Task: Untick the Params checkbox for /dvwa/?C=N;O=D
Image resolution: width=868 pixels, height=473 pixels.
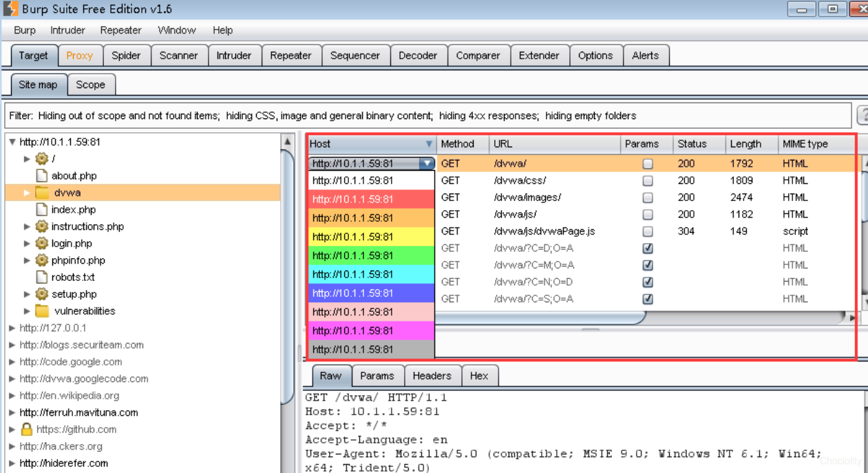Action: pyautogui.click(x=647, y=282)
